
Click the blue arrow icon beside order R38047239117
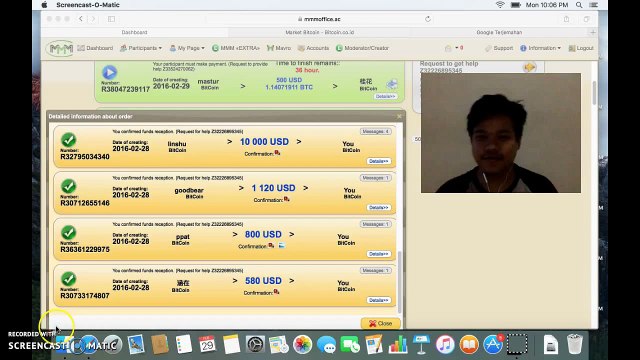pos(391,84)
